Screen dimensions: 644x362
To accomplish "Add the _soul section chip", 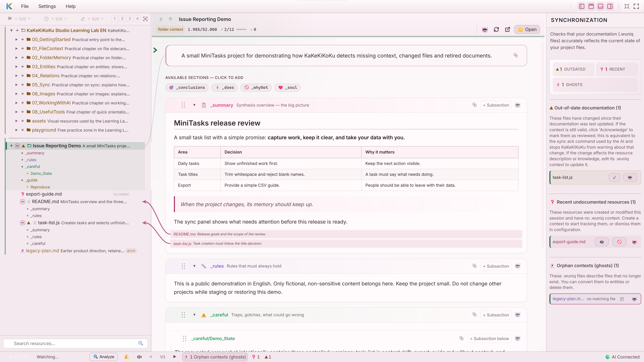I will click(287, 87).
